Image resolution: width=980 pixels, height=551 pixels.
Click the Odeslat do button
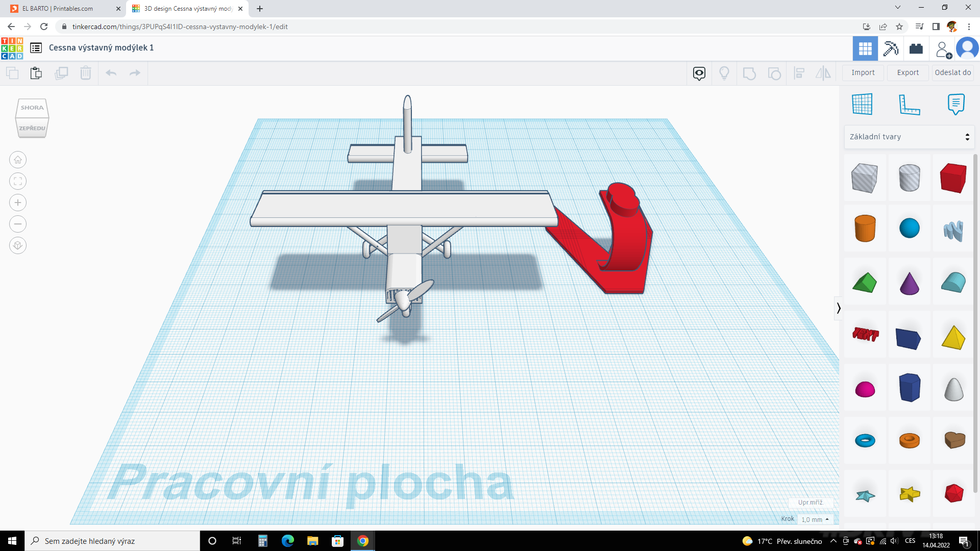953,72
